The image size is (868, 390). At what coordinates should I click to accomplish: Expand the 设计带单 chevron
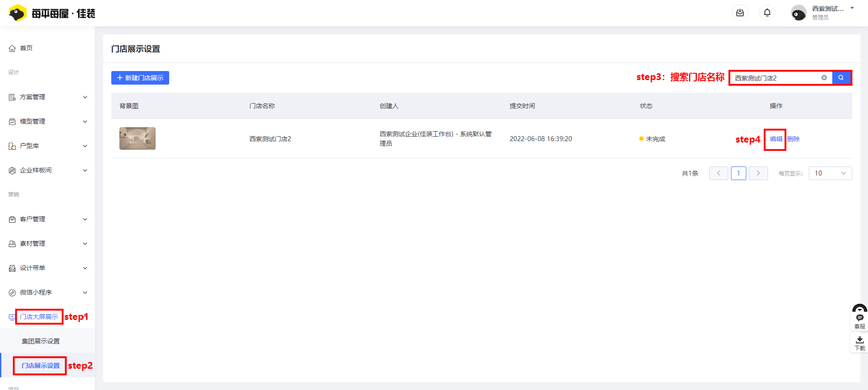85,268
